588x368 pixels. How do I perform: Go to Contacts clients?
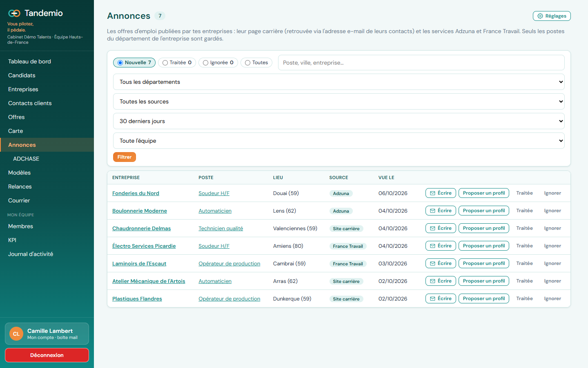coord(47,103)
